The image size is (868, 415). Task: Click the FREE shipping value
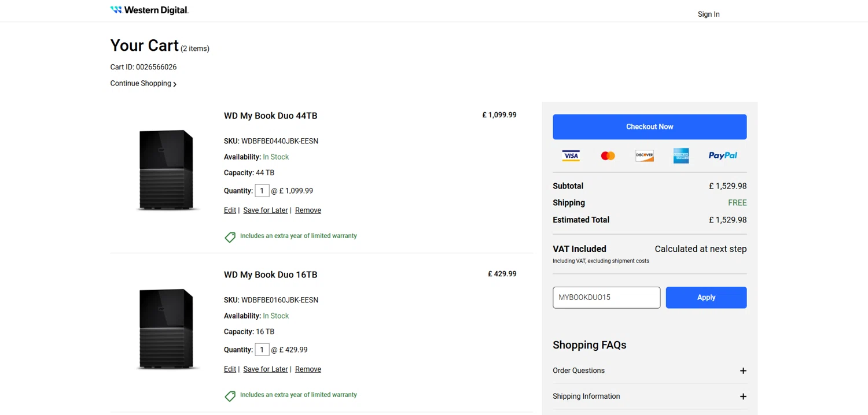tap(737, 203)
